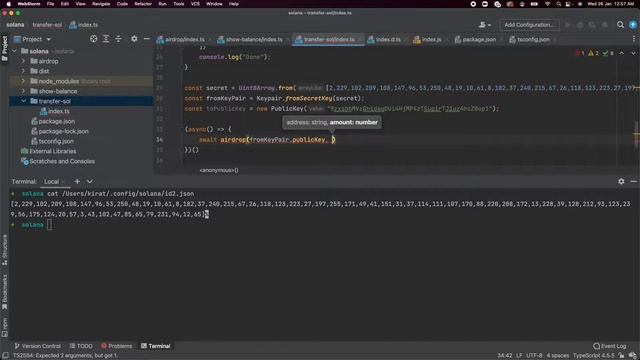
Task: Click npm vertical tool window tab
Action: click(4, 327)
